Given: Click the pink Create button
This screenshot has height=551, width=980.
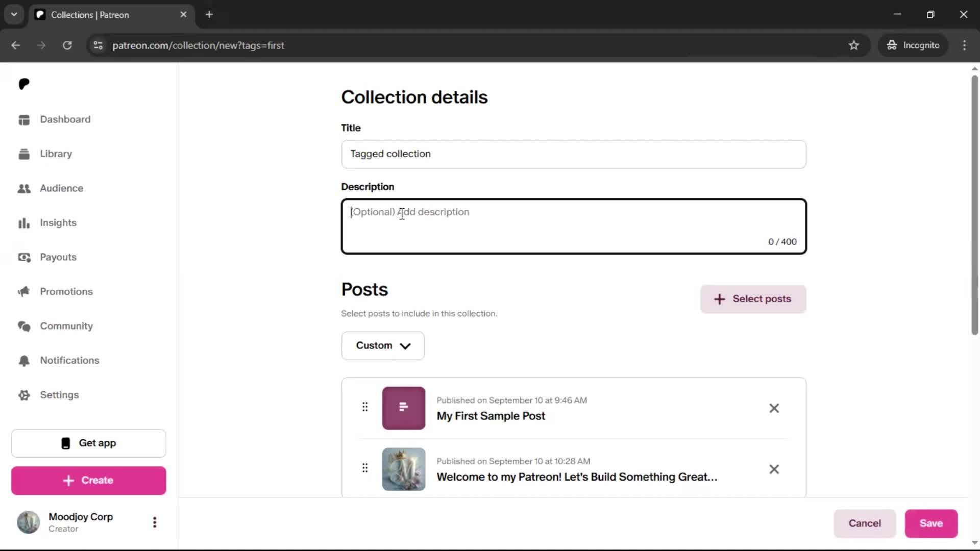Looking at the screenshot, I should [x=89, y=481].
